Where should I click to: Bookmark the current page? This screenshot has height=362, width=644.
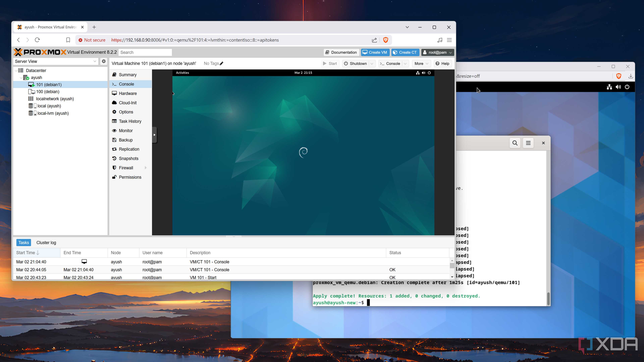pos(68,40)
